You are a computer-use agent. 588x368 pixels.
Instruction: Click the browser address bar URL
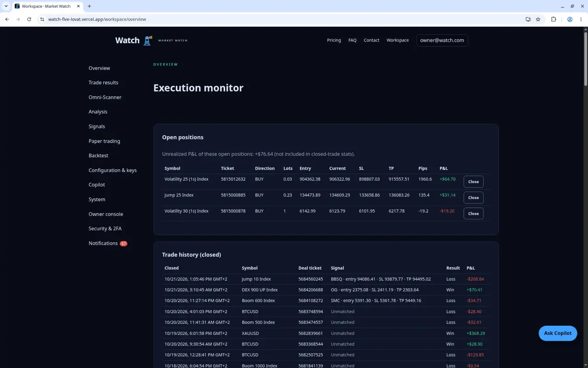(97, 19)
